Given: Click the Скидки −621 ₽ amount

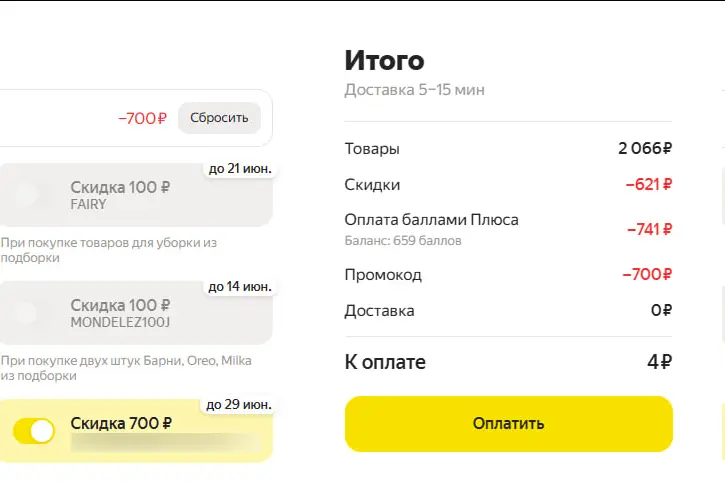Looking at the screenshot, I should 648,185.
